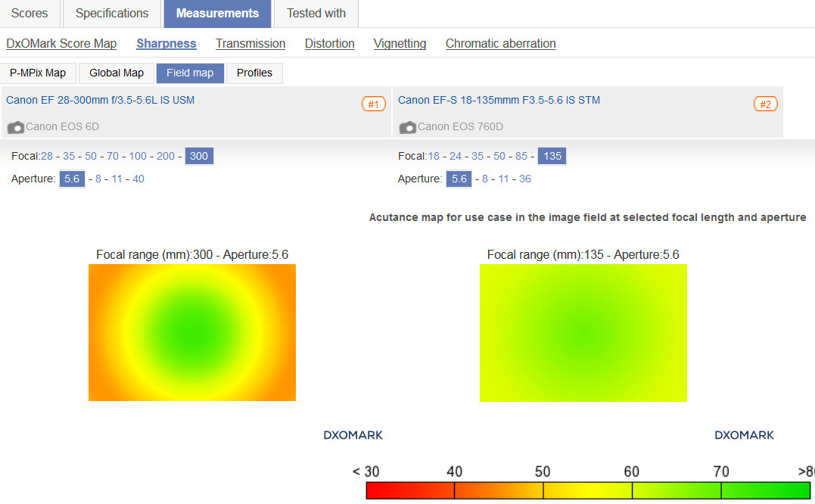Viewport: 815px width, 504px height.
Task: Click the red-to-green acutance color scale
Action: pyautogui.click(x=589, y=490)
